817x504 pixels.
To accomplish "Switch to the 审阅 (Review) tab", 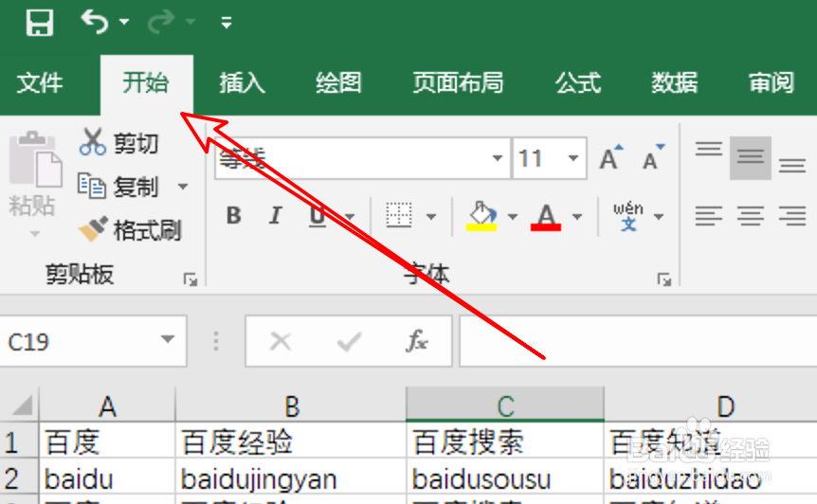I will pyautogui.click(x=772, y=82).
